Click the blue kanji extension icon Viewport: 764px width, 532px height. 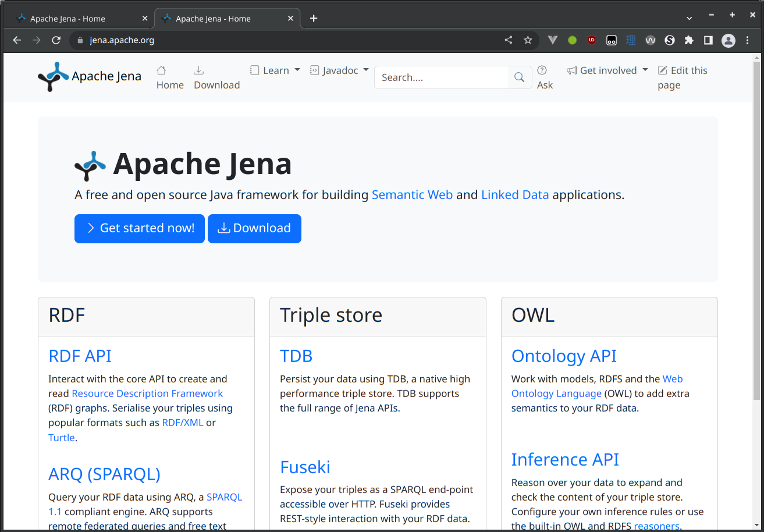coord(631,40)
